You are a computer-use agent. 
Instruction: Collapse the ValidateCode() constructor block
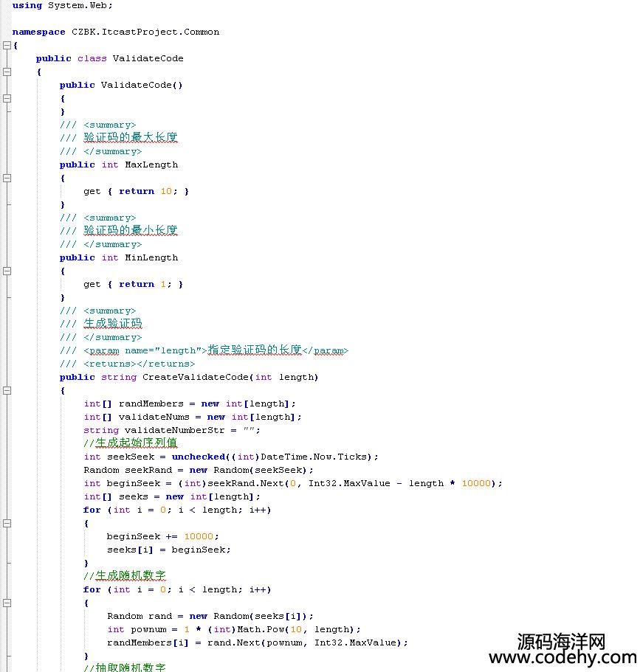tap(7, 98)
